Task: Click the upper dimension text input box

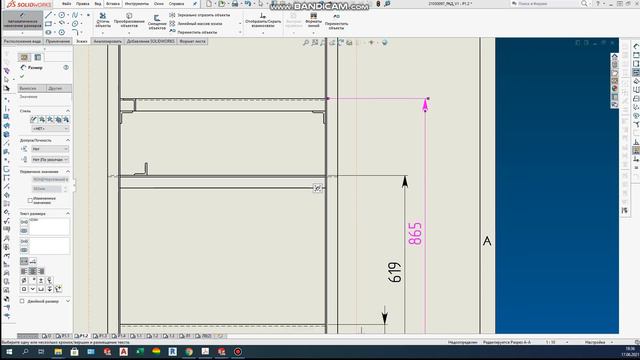Action: click(x=49, y=227)
